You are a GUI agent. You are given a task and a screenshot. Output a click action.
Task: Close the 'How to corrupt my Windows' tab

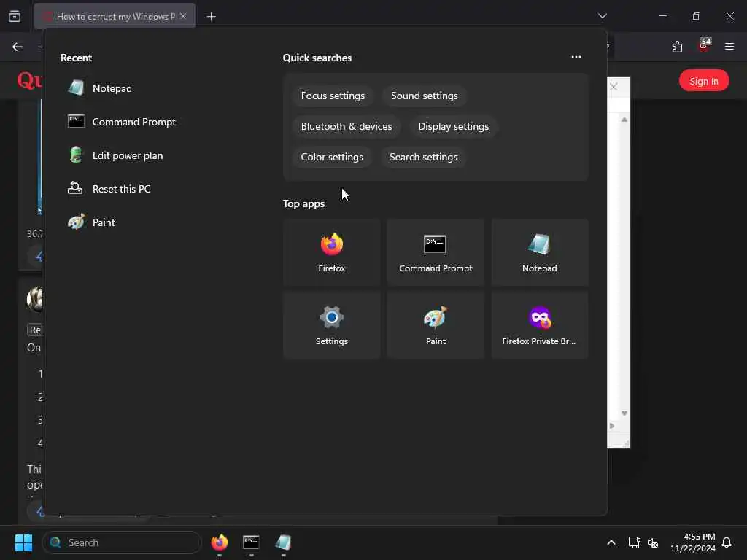tap(183, 16)
